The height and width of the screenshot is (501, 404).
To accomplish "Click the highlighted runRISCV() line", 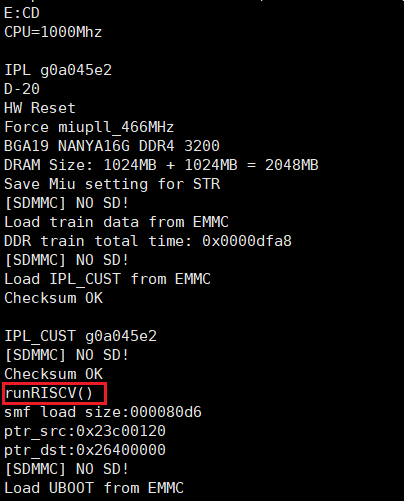I will 49,393.
